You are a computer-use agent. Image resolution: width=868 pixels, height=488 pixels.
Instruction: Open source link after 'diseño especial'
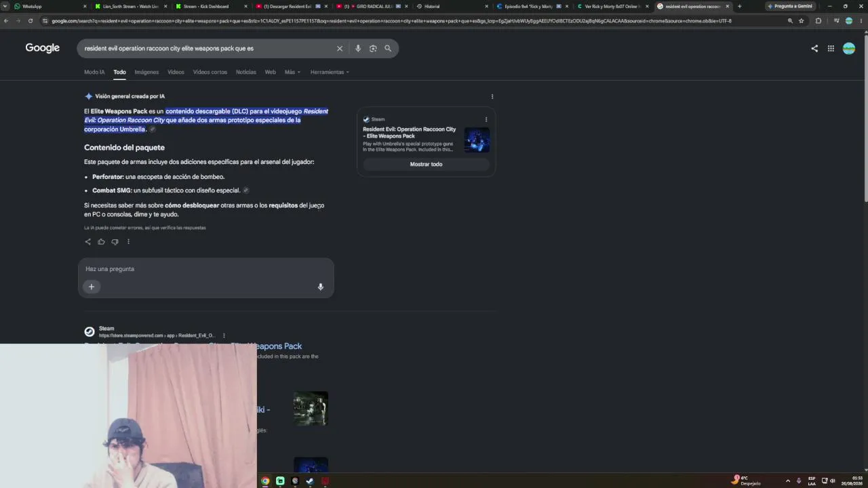(x=245, y=190)
